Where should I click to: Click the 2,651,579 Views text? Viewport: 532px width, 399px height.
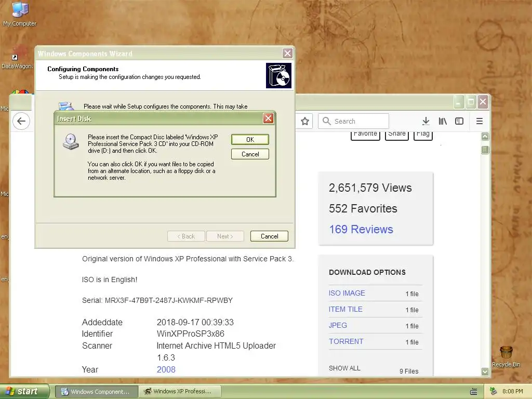click(x=370, y=188)
